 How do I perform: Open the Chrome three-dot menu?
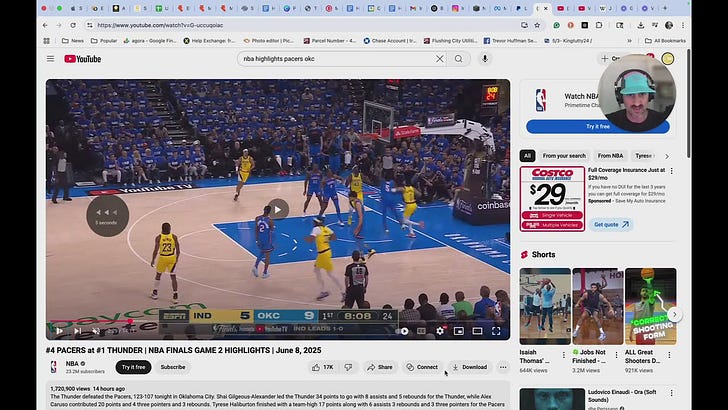(683, 25)
